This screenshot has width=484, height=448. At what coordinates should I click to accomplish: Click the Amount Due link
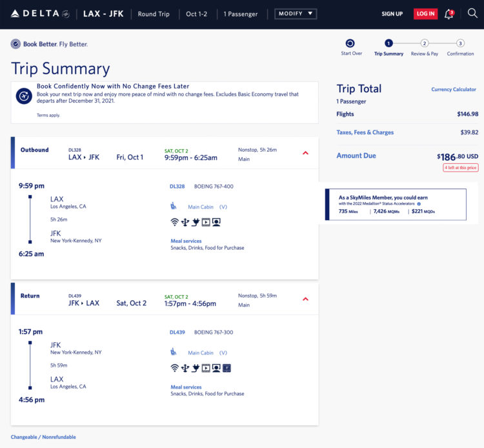pos(356,156)
